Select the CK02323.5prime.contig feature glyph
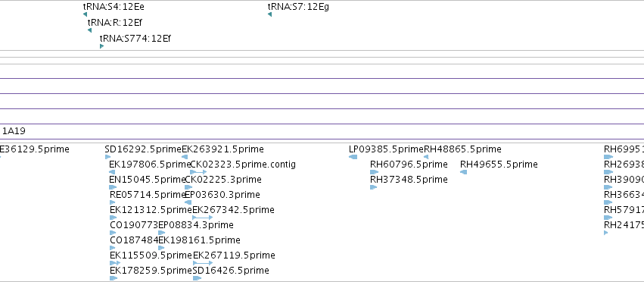The image size is (644, 282). coord(198,172)
